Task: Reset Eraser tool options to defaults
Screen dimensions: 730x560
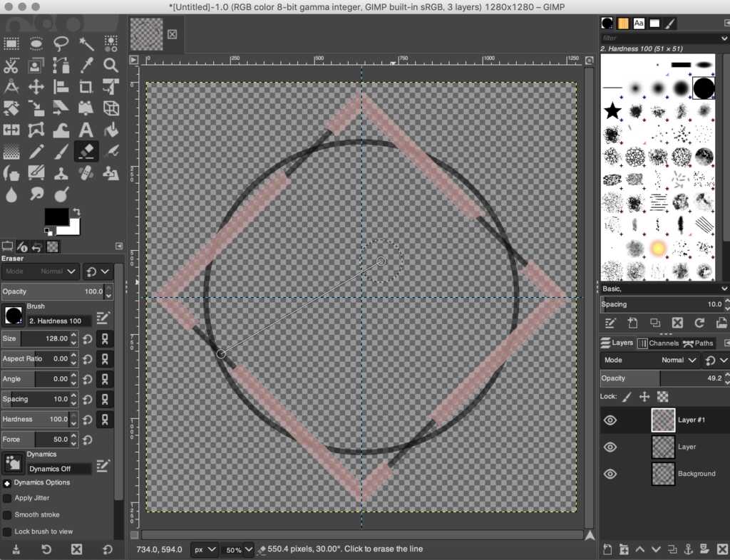Action: [x=106, y=549]
